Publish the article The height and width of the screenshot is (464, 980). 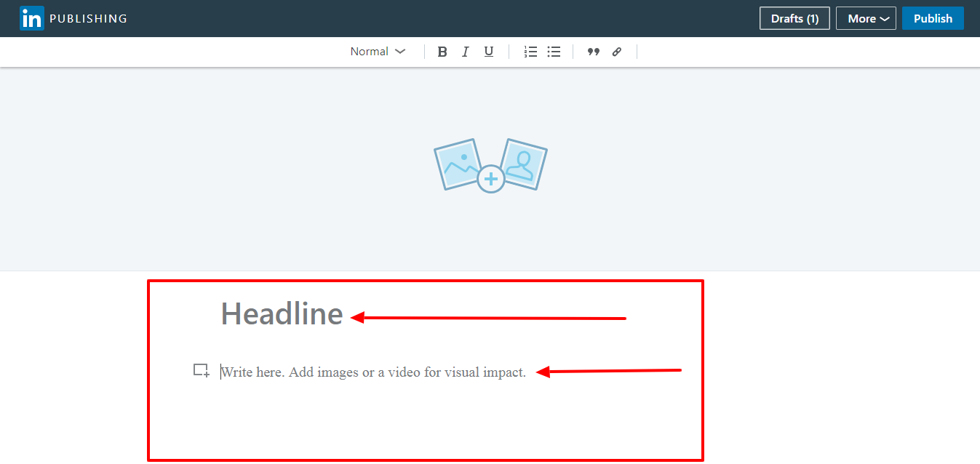pos(933,19)
